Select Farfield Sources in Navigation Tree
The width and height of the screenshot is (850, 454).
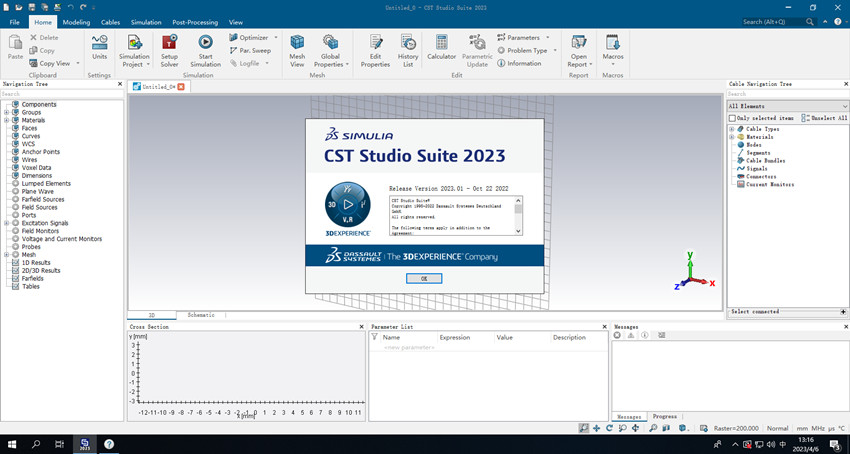coord(43,200)
